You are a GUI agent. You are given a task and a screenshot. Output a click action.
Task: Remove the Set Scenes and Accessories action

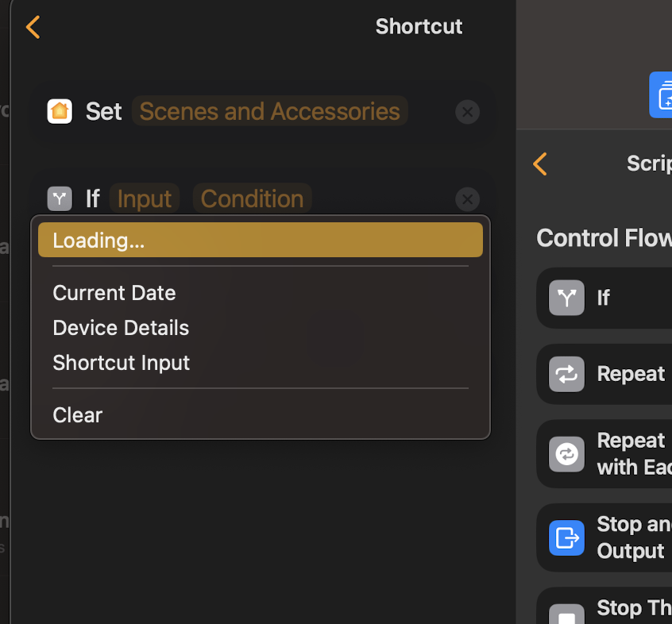click(x=467, y=112)
